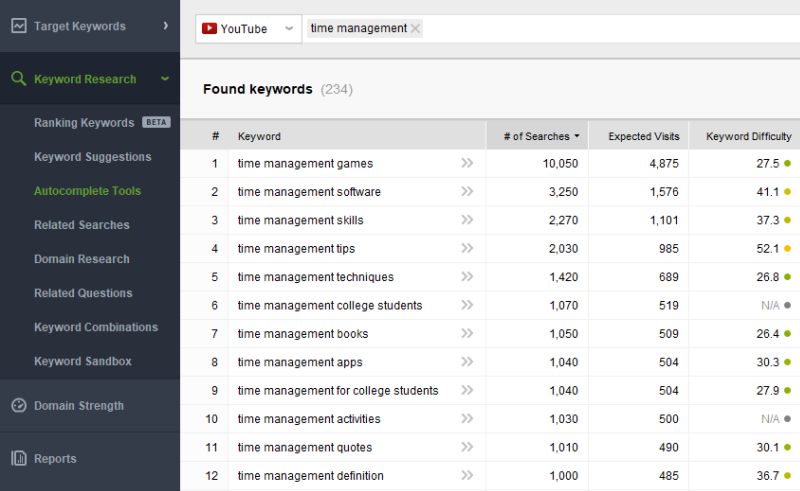Click the 10,050 searches value
Screen dimensions: 800x491
tap(560, 163)
